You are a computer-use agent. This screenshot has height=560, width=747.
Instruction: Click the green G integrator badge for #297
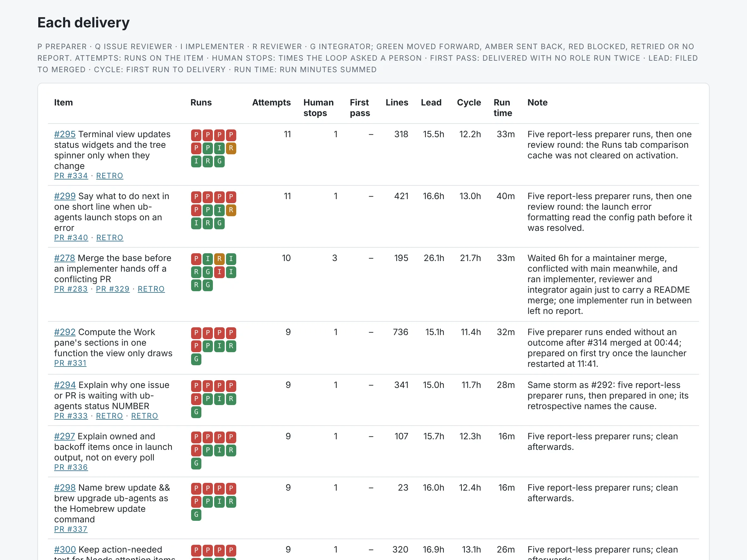[196, 464]
